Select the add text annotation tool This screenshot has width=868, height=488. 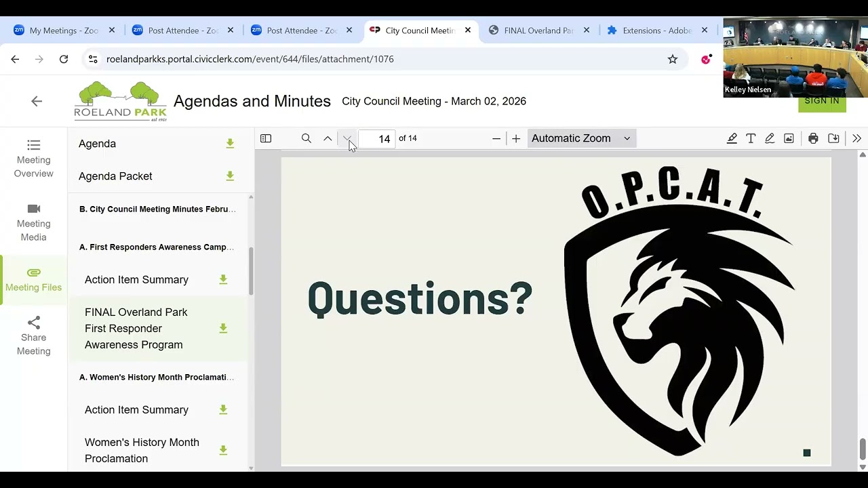point(751,138)
